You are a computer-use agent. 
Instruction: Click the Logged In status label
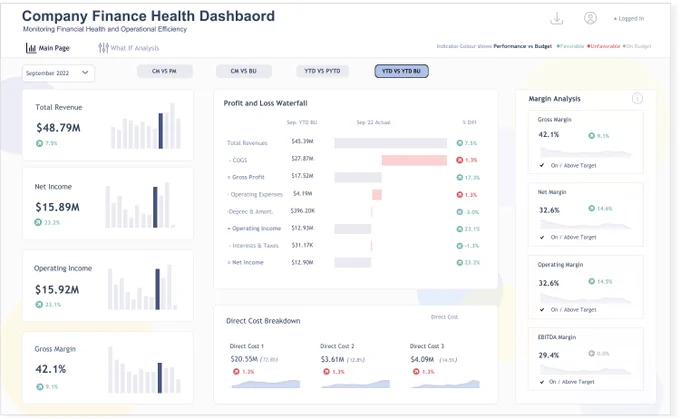click(631, 19)
